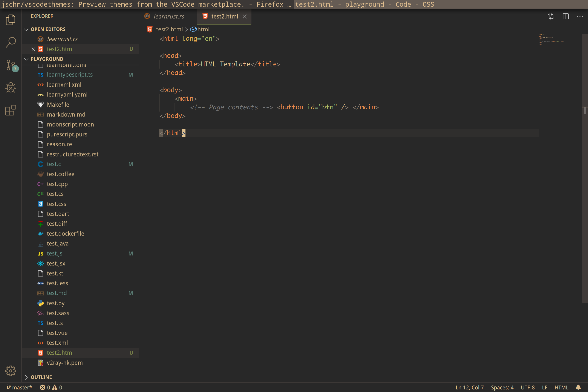Open the Extensions view
Viewport: 588px width, 392px height.
click(11, 110)
